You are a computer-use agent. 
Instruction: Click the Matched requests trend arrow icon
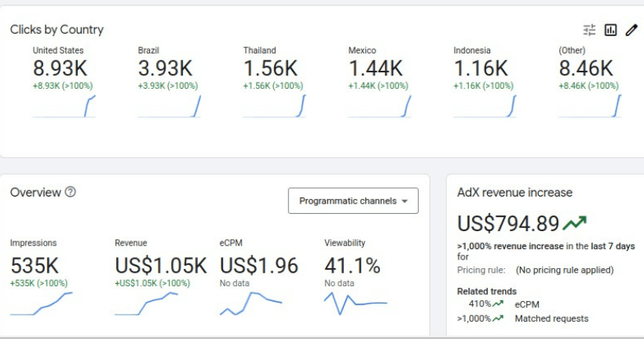[498, 318]
